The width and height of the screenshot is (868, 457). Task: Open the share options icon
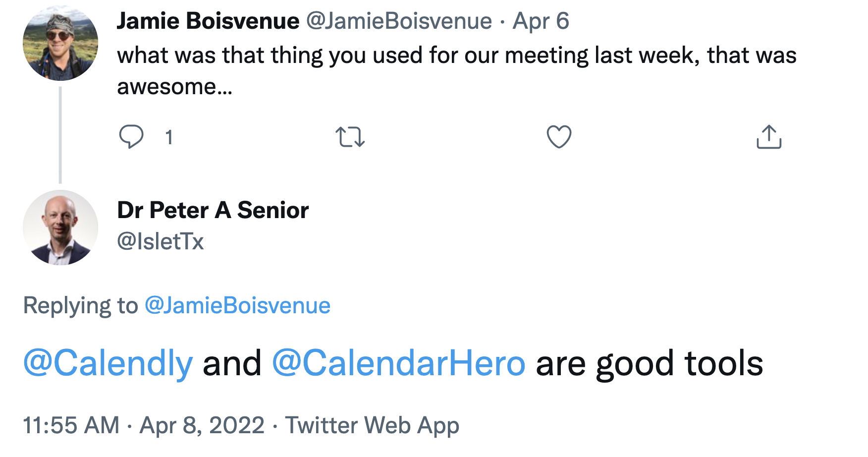point(769,137)
